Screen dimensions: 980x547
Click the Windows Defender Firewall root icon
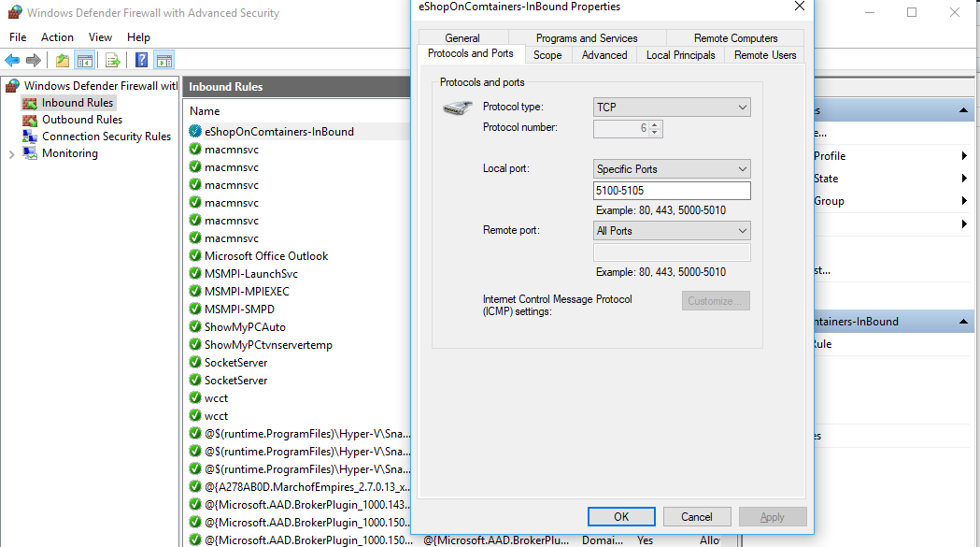[x=11, y=84]
